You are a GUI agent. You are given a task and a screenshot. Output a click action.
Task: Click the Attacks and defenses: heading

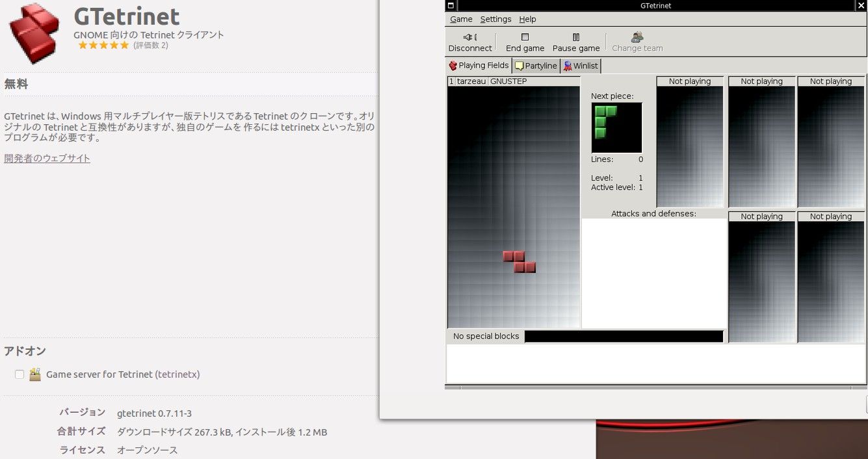coord(653,213)
